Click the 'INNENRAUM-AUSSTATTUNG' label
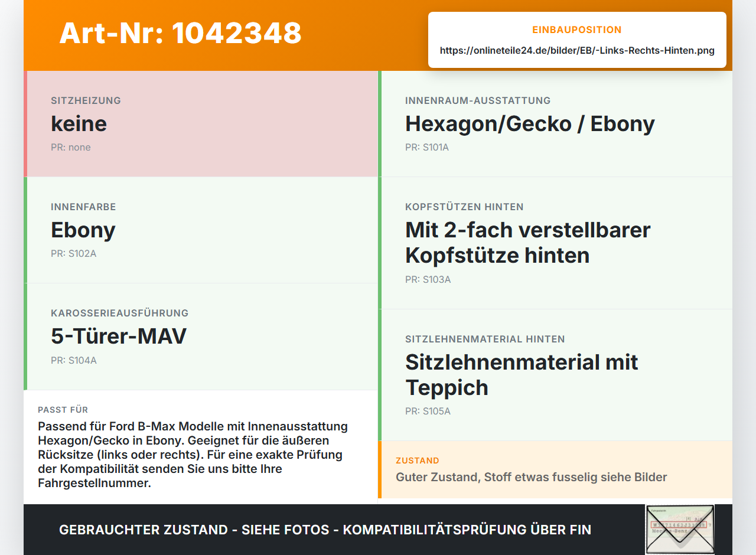This screenshot has height=555, width=756. [x=478, y=100]
